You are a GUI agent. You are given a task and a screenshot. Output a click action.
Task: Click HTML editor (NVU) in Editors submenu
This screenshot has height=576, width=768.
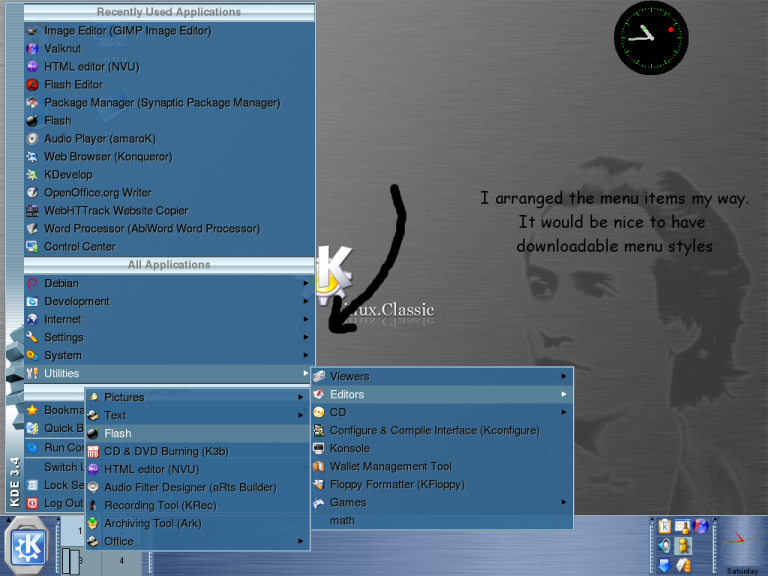(x=197, y=469)
